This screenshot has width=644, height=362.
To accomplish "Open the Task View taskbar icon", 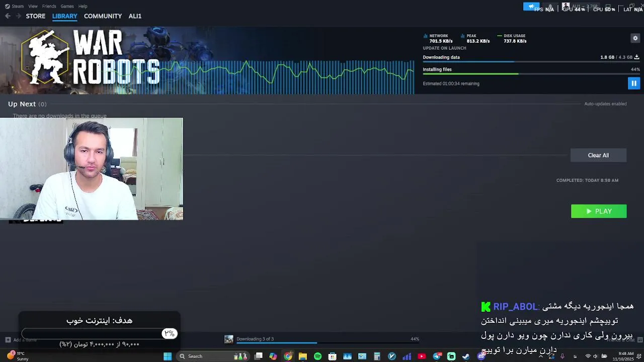I will (x=258, y=356).
